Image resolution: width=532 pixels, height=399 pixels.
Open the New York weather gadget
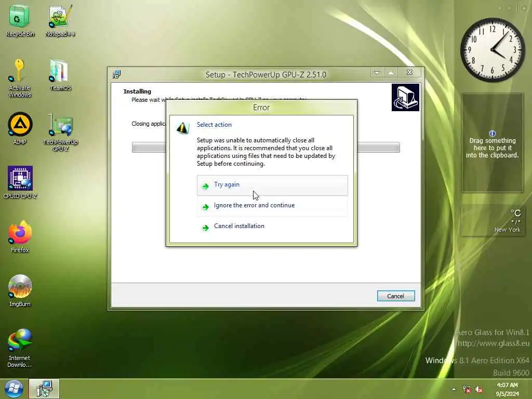(x=493, y=220)
